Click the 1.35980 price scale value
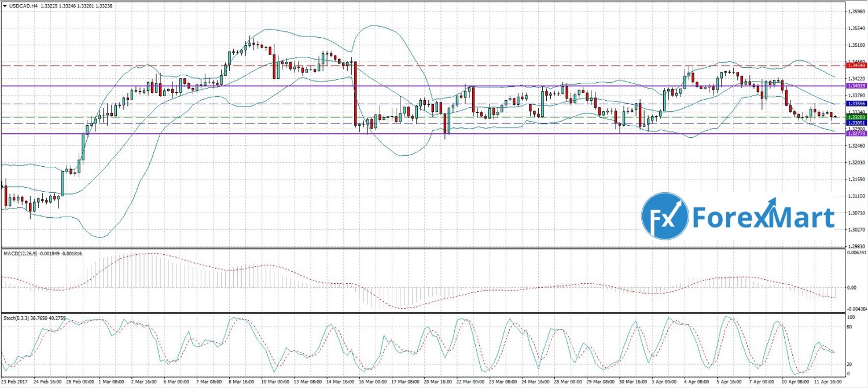 [x=855, y=12]
